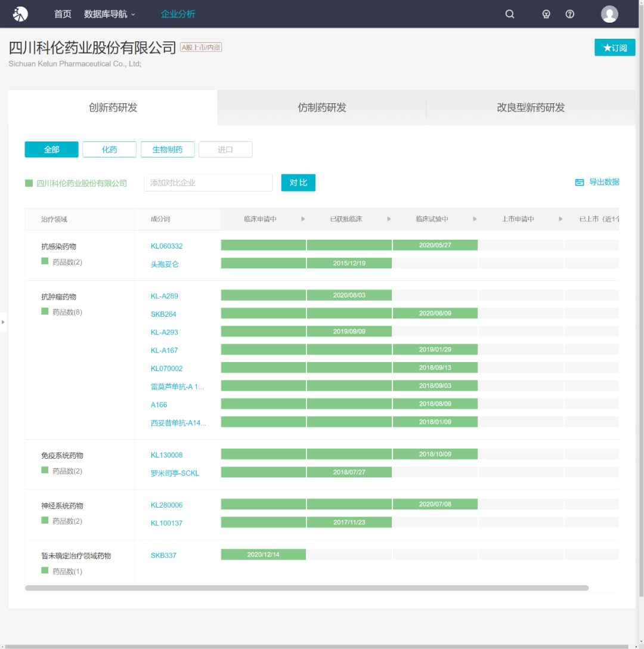Select the 企业分析 menu item

tap(178, 14)
